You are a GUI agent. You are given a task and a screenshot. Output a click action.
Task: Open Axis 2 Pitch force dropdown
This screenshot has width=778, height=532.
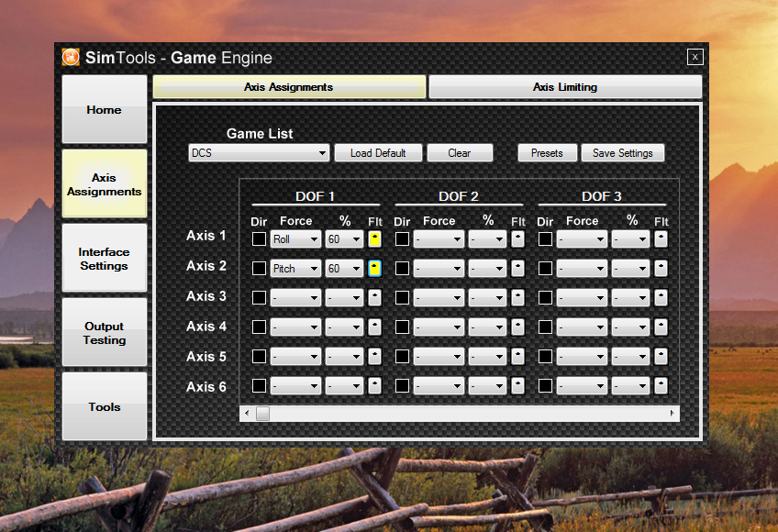click(x=295, y=269)
